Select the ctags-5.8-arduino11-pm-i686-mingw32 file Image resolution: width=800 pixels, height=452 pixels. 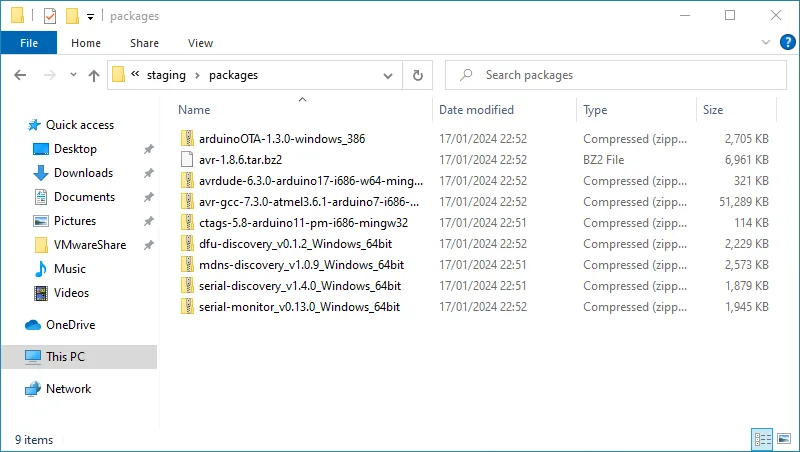tap(303, 223)
